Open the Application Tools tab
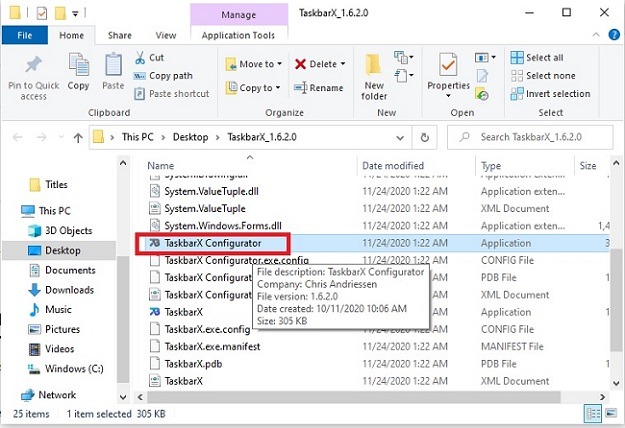This screenshot has height=428, width=625. pos(238,35)
